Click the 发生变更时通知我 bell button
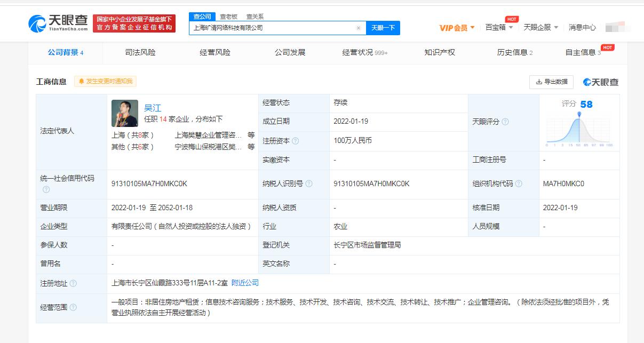The image size is (644, 343). pyautogui.click(x=105, y=81)
